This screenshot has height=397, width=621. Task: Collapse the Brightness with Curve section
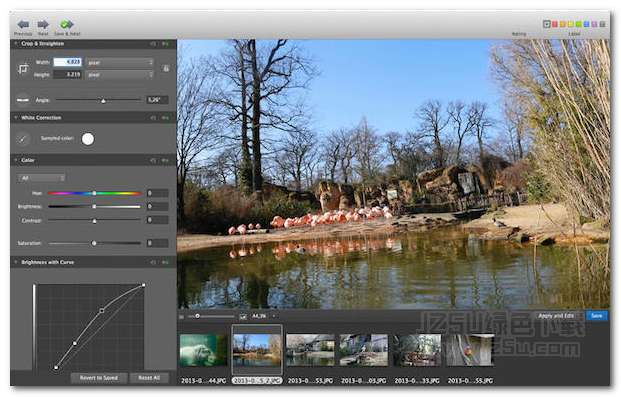[16, 262]
